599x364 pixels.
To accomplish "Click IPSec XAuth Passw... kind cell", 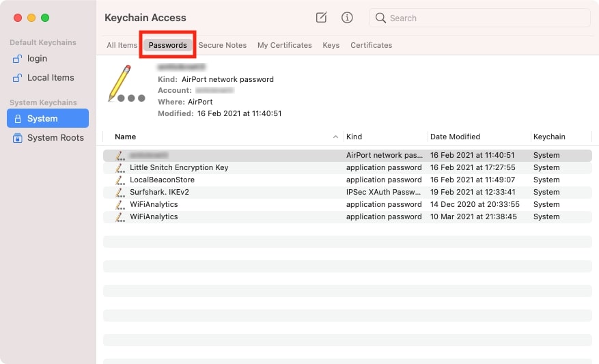I will [383, 192].
